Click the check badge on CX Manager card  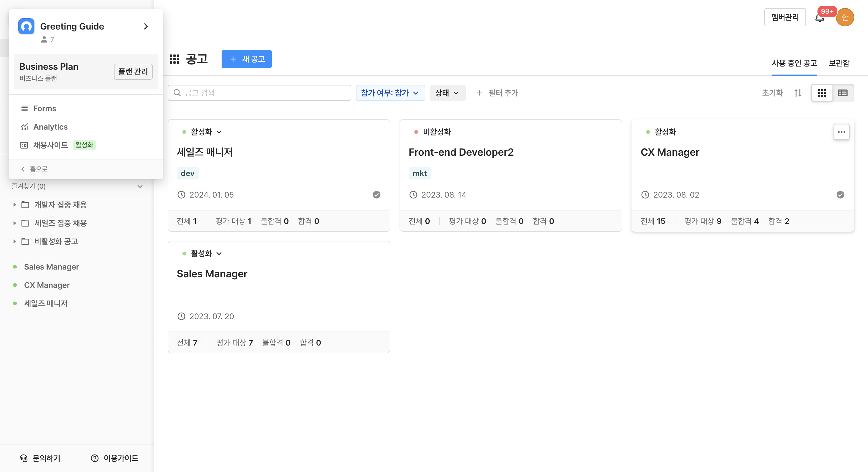coord(840,195)
